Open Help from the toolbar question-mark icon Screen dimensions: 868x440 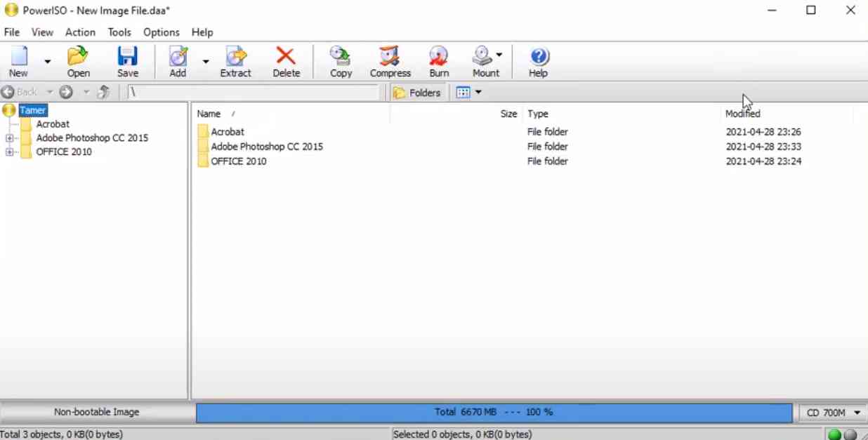539,62
